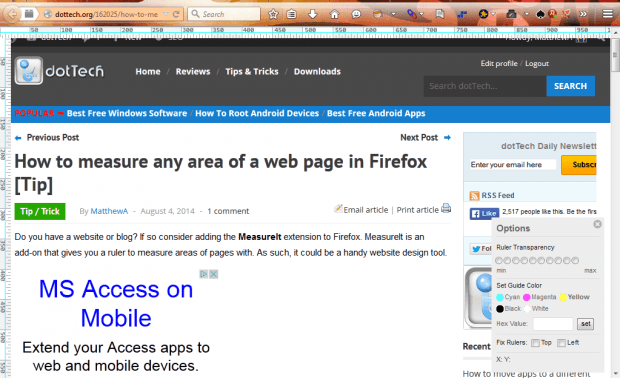This screenshot has width=620, height=378.
Task: Open the Reviews menu item
Action: [193, 72]
